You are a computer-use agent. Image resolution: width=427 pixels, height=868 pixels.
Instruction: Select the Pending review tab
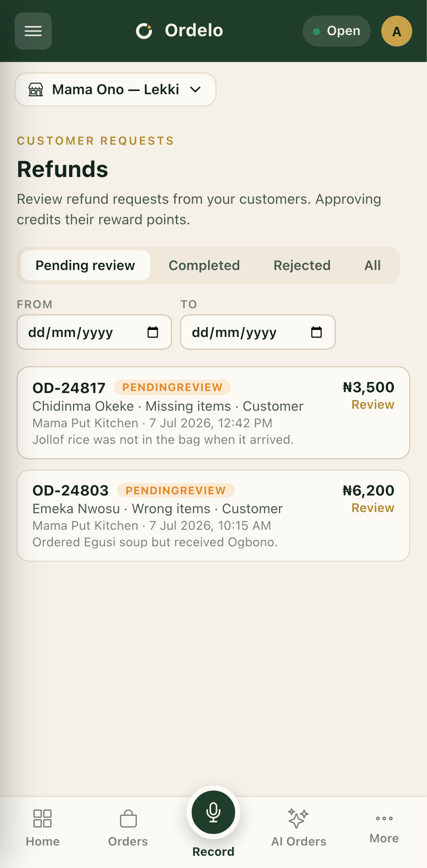85,265
